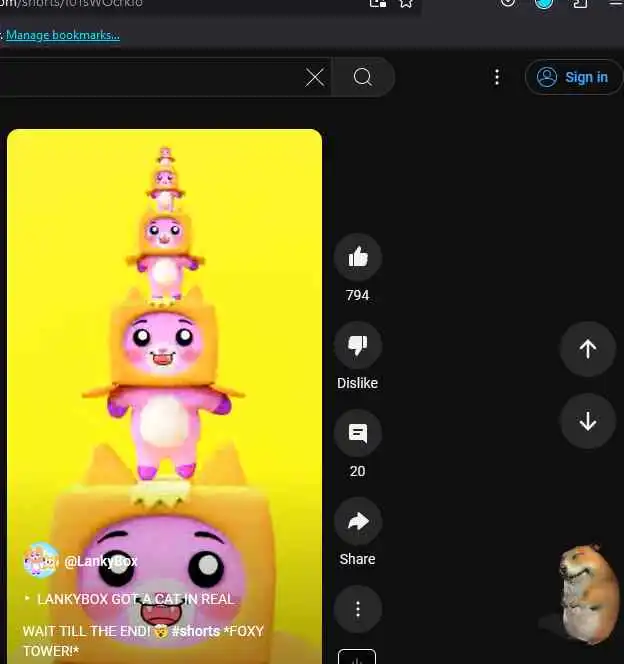Open the LankyBox channel avatar
This screenshot has height=664, width=624.
(41, 560)
